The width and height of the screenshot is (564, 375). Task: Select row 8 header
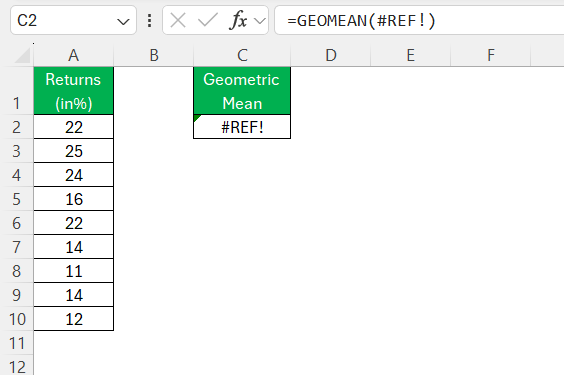tap(17, 271)
